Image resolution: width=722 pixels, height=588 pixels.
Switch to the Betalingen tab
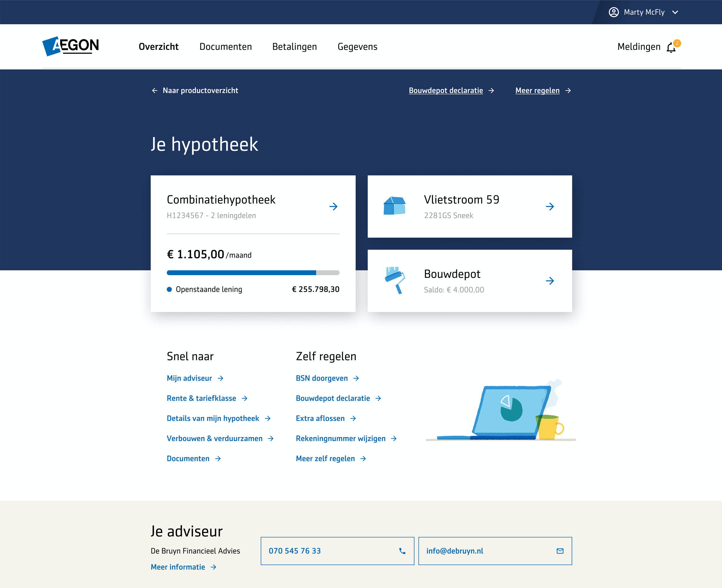coord(294,47)
